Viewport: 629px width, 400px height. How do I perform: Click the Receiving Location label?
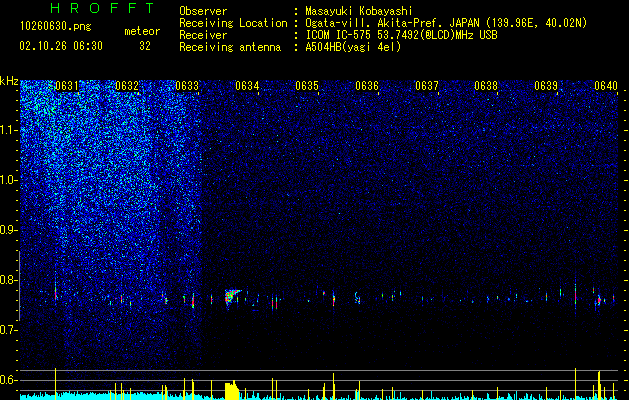click(x=233, y=23)
